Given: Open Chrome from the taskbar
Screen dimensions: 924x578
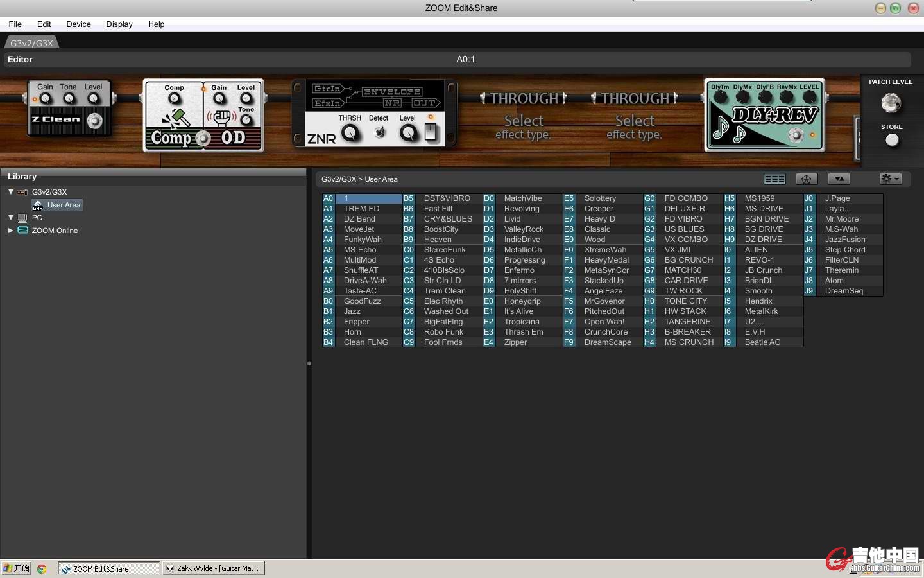Looking at the screenshot, I should pos(42,568).
